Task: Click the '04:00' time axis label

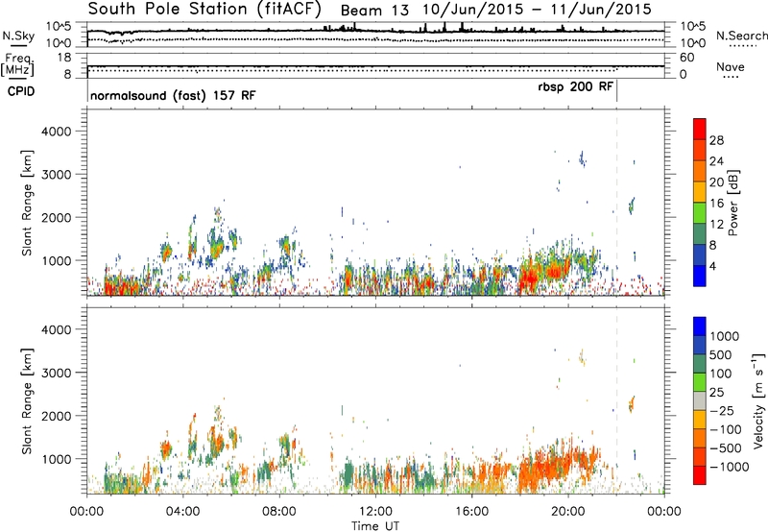Action: tap(182, 512)
